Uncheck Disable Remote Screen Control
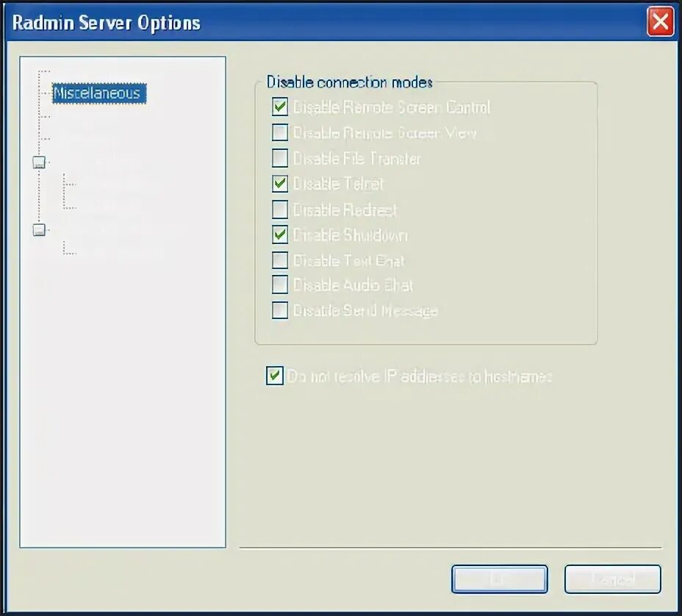Image resolution: width=682 pixels, height=616 pixels. coord(280,107)
